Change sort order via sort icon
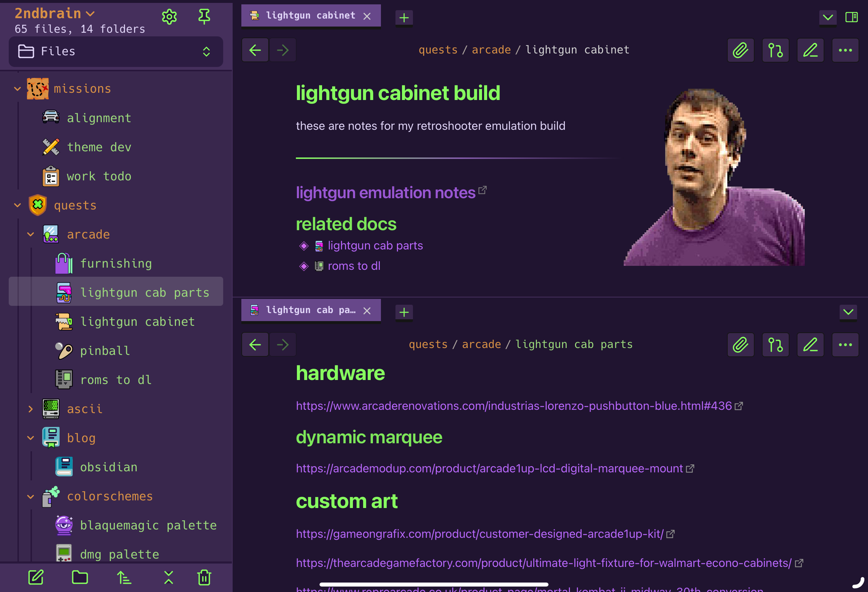Screen dimensions: 868x592 tap(124, 577)
